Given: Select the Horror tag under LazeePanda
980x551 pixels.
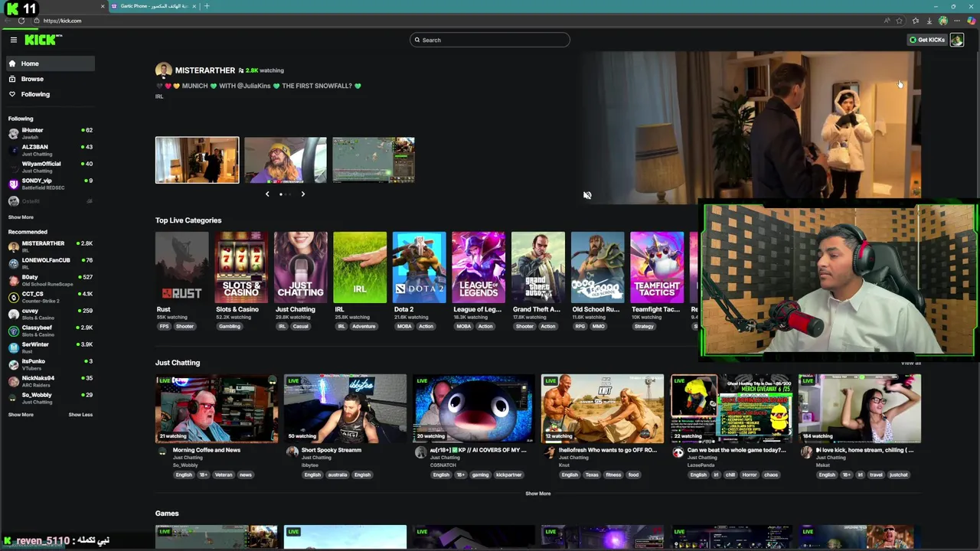Looking at the screenshot, I should [749, 474].
